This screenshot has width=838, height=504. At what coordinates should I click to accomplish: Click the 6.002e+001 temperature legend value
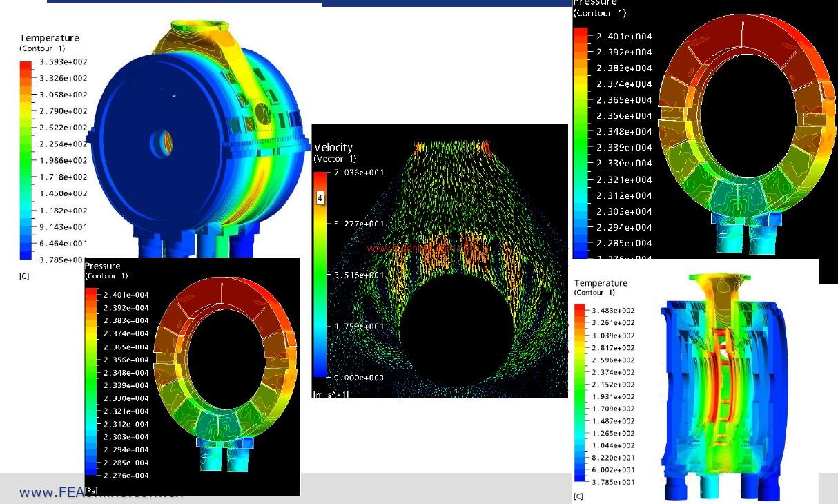(612, 470)
